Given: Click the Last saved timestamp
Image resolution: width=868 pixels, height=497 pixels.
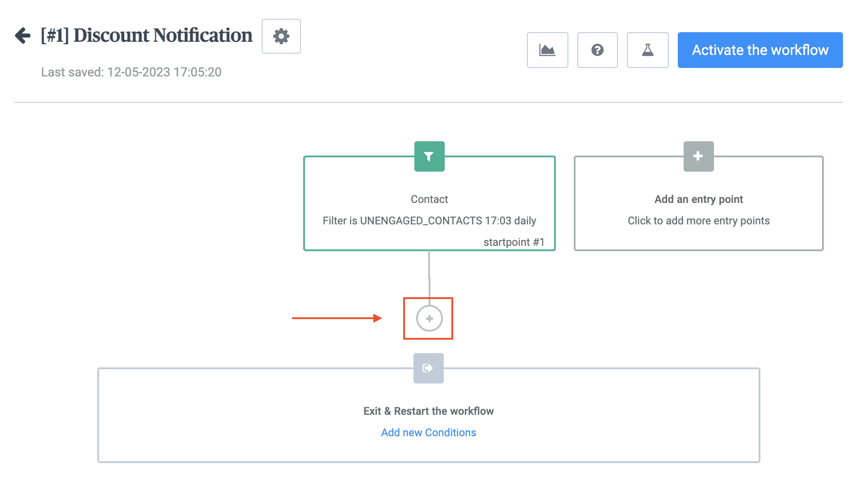Looking at the screenshot, I should (131, 72).
